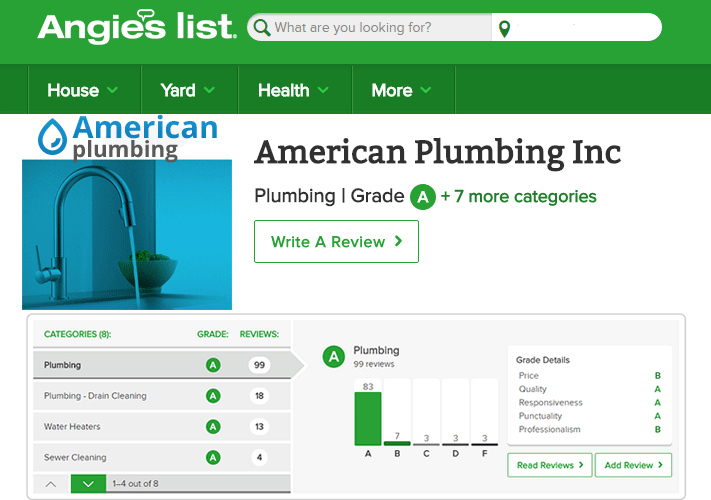Viewport: 711px width, 500px height.
Task: Click the American Plumbing Inc heading
Action: (438, 152)
